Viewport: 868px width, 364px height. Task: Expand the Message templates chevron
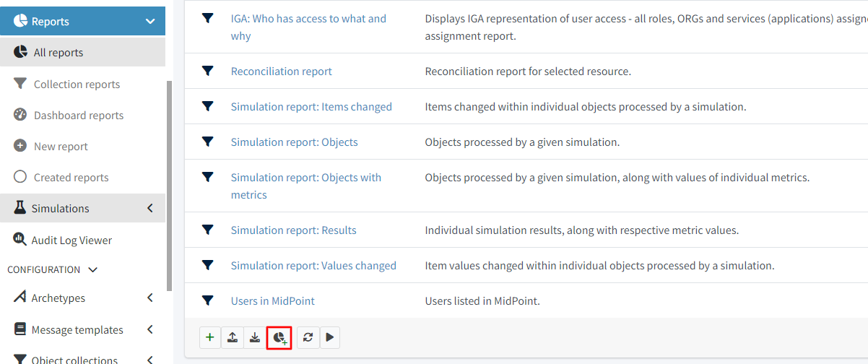pos(150,329)
